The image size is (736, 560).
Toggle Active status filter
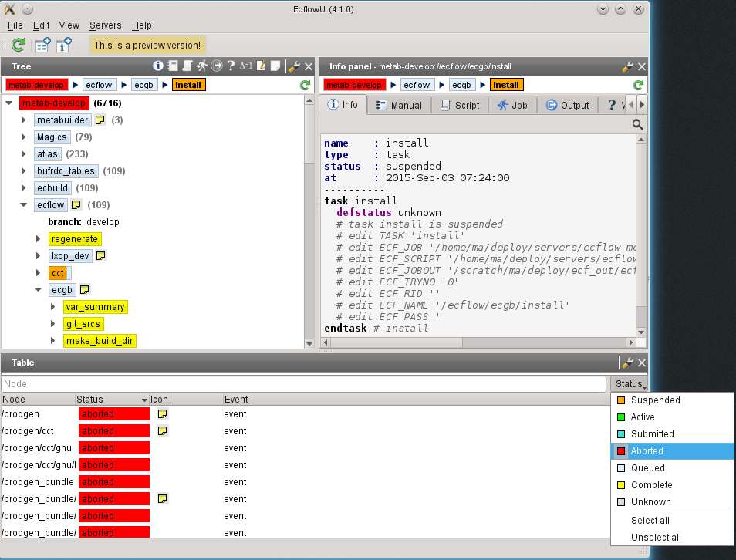(672, 417)
